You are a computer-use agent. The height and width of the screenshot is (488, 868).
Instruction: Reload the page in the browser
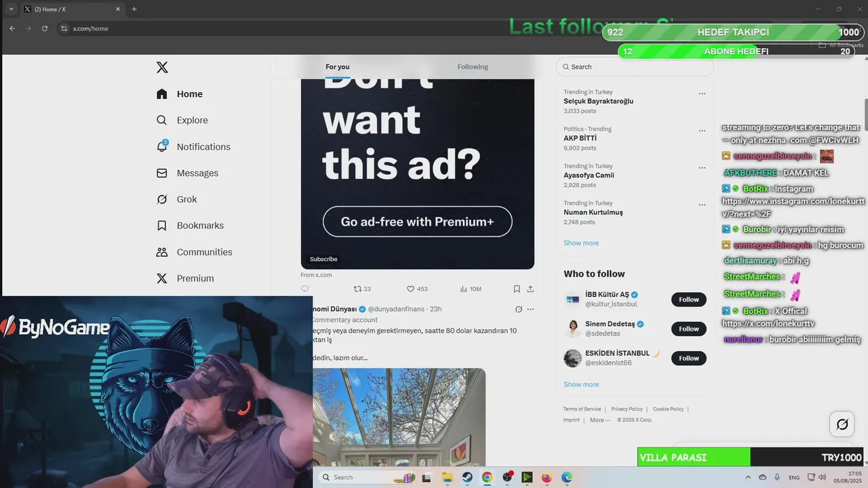45,28
